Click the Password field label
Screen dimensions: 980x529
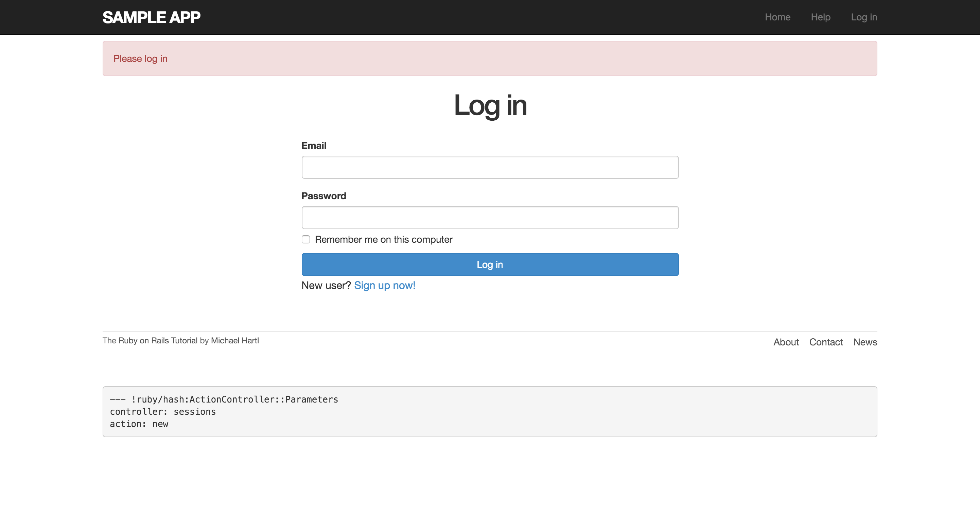pyautogui.click(x=323, y=196)
